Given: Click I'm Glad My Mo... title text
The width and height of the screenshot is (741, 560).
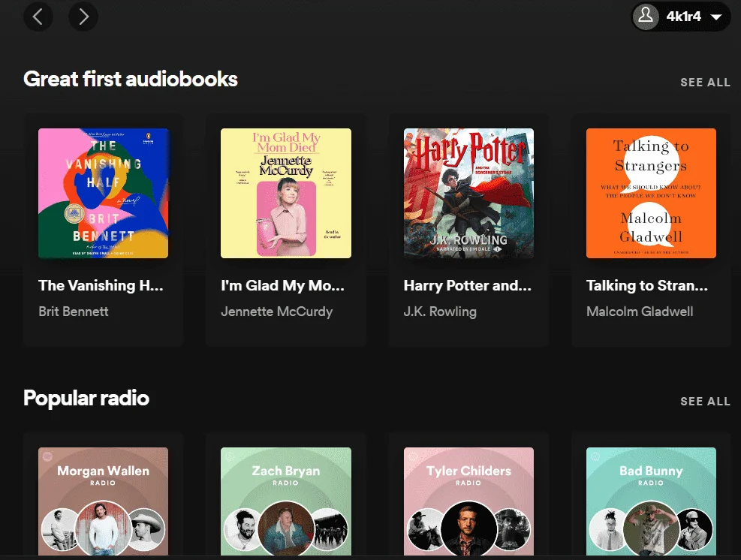Looking at the screenshot, I should (x=282, y=285).
